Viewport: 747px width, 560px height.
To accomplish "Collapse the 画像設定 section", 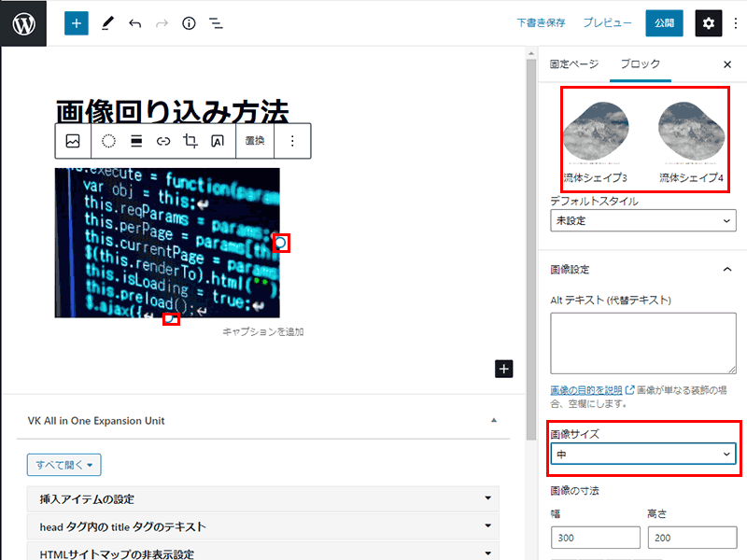I will point(727,270).
